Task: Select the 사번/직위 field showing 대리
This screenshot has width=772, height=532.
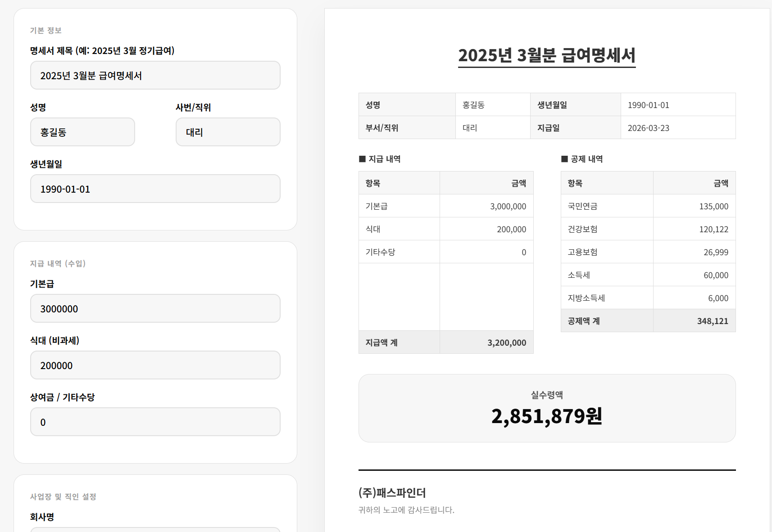Action: 227,132
